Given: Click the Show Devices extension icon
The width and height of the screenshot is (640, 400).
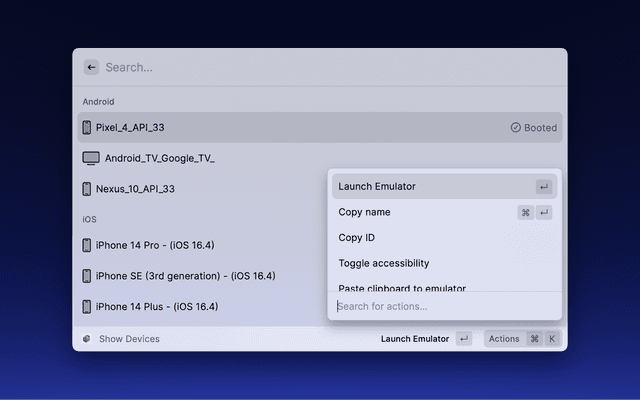Looking at the screenshot, I should (87, 339).
